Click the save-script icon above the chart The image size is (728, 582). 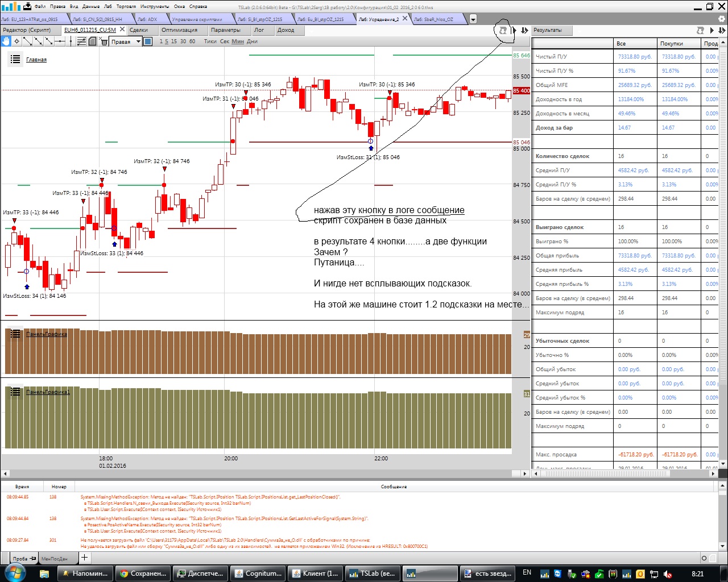pos(503,30)
